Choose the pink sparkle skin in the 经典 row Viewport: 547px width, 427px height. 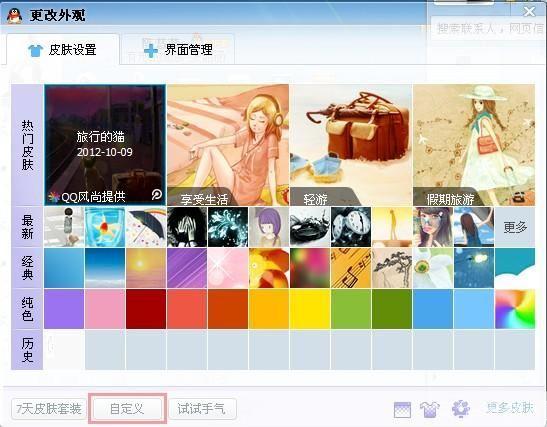[x=228, y=268]
